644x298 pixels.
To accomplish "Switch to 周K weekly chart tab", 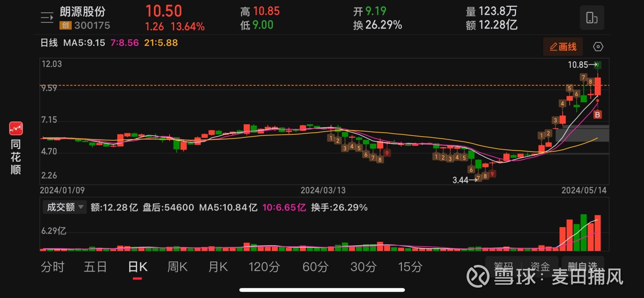I will click(177, 267).
